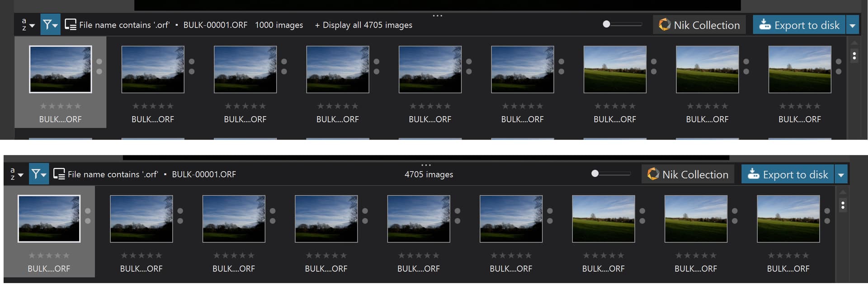Screen dimensions: 868x297
Task: Click the source icon before 'File name contains' in the 4705-images bar
Action: 59,174
